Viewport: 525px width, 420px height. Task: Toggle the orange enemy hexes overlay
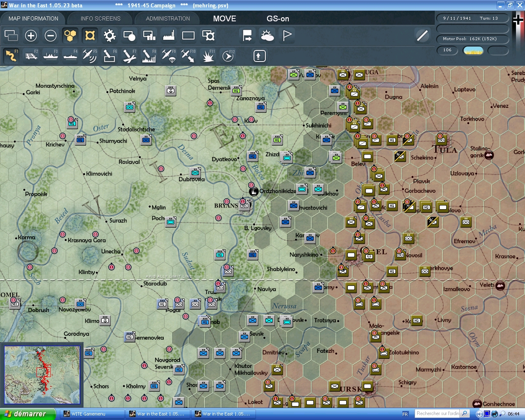[x=90, y=36]
